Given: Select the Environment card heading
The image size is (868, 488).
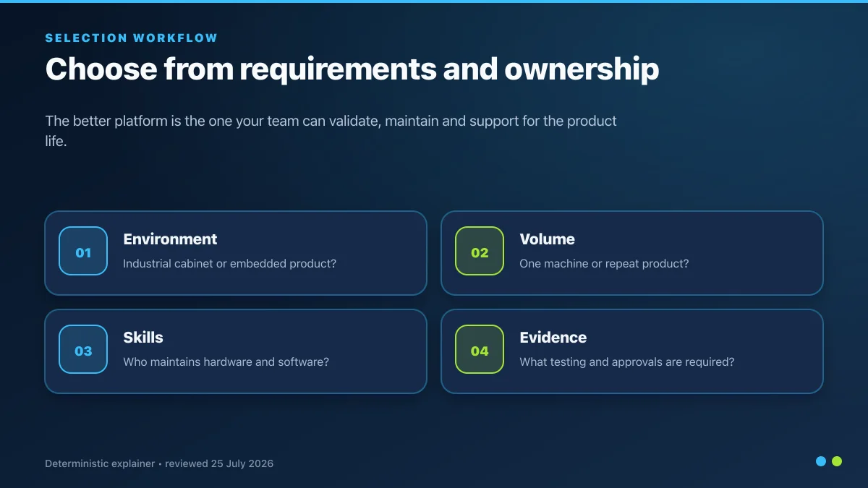Looking at the screenshot, I should click(x=170, y=239).
